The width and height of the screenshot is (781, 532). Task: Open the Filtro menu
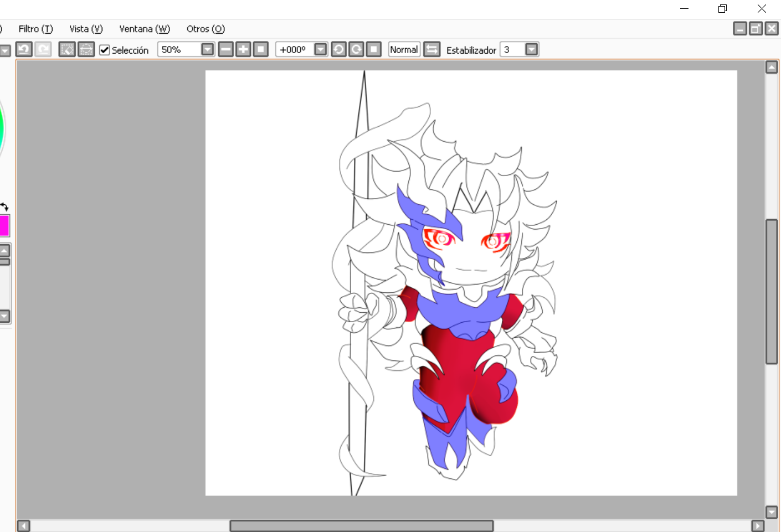point(35,29)
